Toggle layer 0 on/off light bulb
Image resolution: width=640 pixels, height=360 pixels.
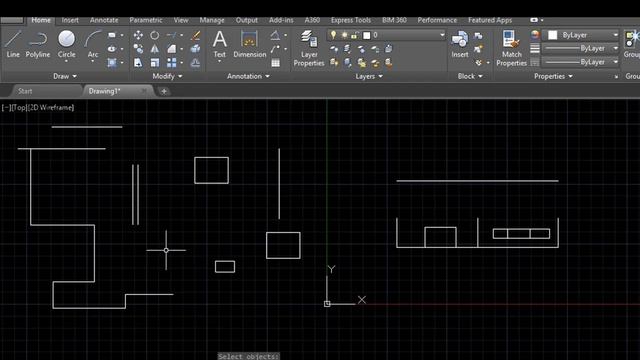tap(333, 35)
